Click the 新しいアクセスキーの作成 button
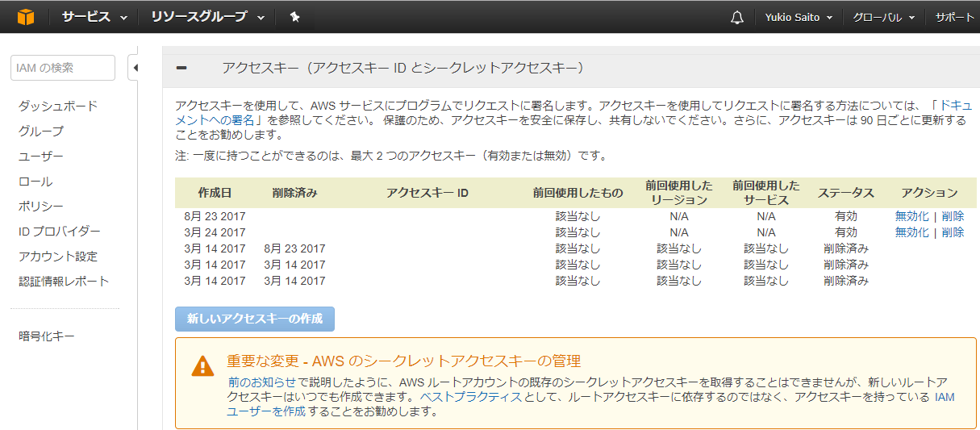 click(x=254, y=319)
